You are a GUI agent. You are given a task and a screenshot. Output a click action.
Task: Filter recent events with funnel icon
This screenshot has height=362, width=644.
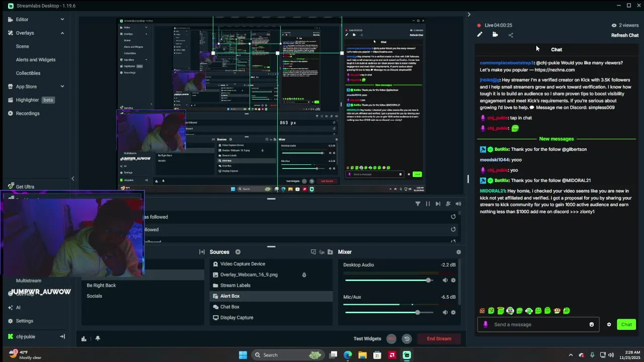coord(418,204)
